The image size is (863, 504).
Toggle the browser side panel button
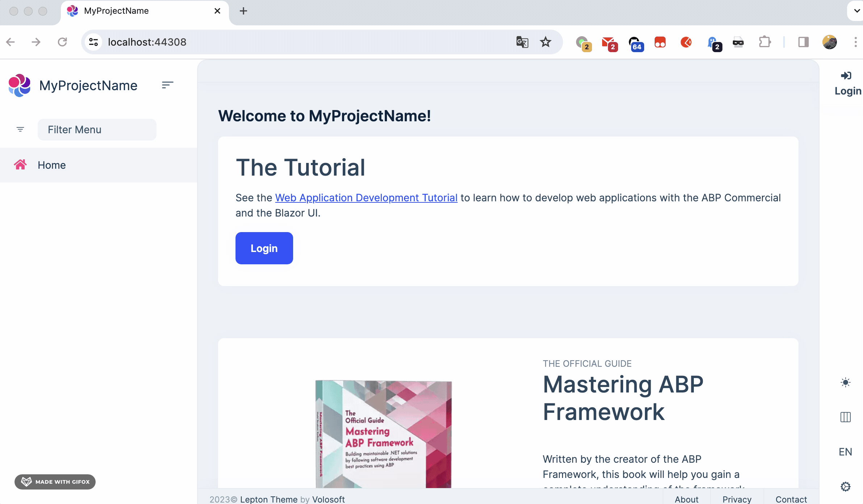[x=803, y=42]
